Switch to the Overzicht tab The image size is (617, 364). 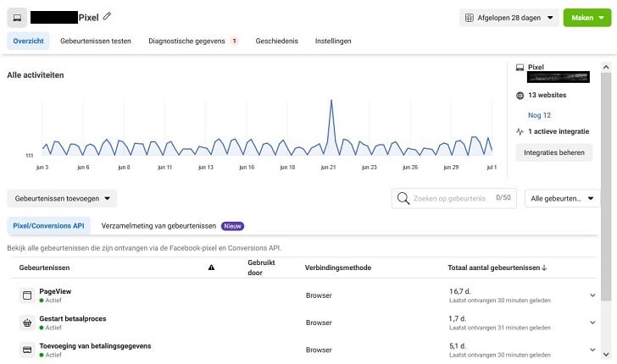pyautogui.click(x=28, y=41)
